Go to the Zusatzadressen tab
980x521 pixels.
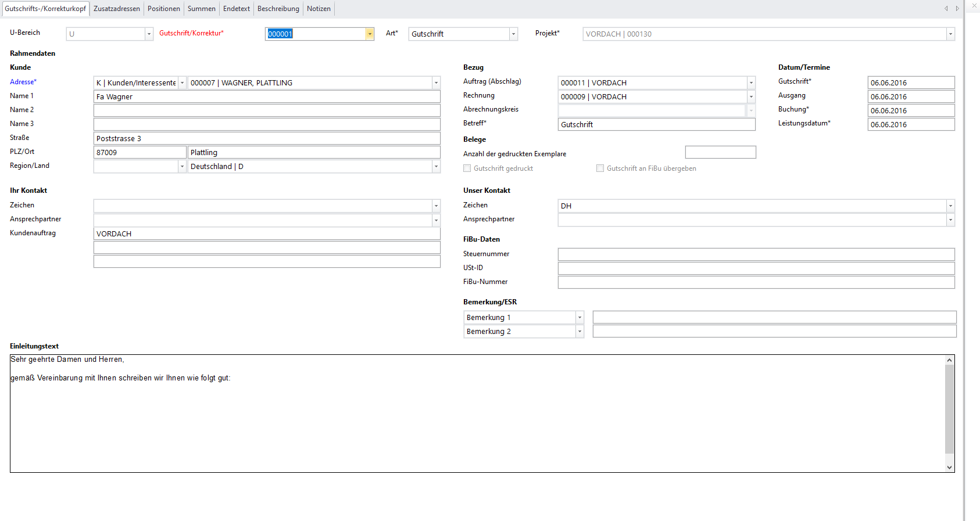click(x=116, y=9)
